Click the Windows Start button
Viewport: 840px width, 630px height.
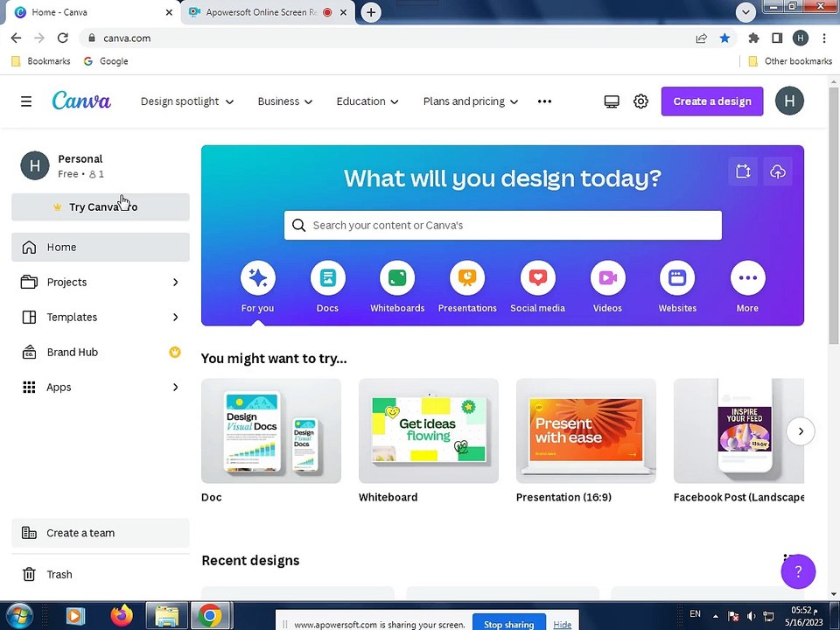pyautogui.click(x=19, y=616)
